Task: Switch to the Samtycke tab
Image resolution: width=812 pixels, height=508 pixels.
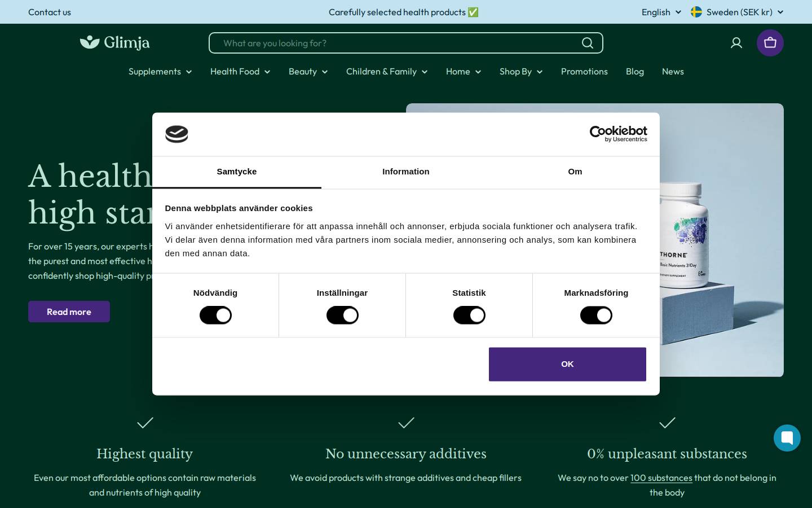Action: click(x=237, y=172)
